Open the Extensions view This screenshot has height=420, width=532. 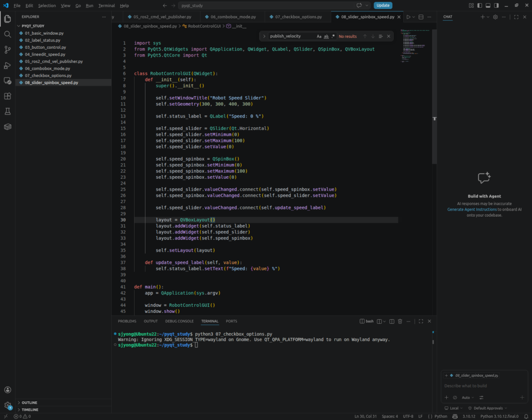7,96
